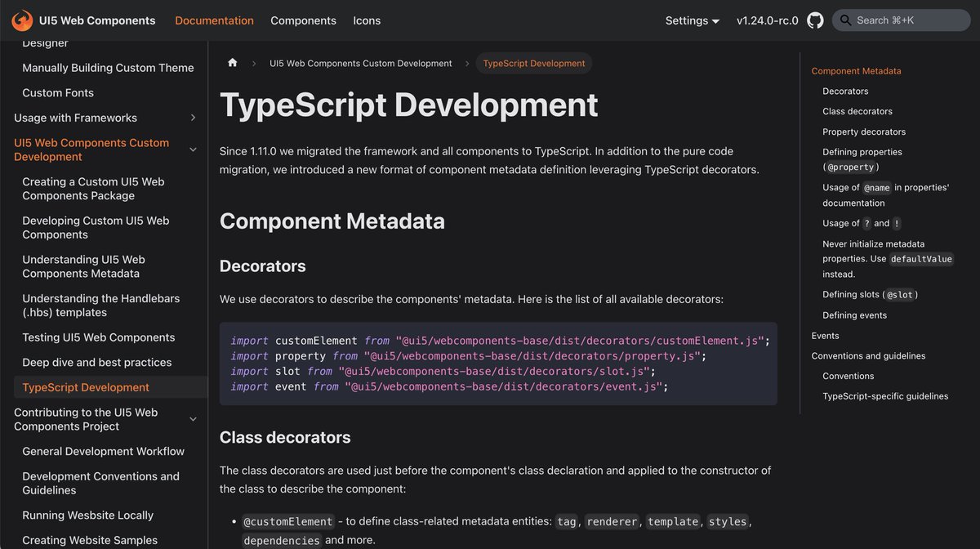
Task: Select UI5 Web Components Custom Development category
Action: tap(91, 150)
